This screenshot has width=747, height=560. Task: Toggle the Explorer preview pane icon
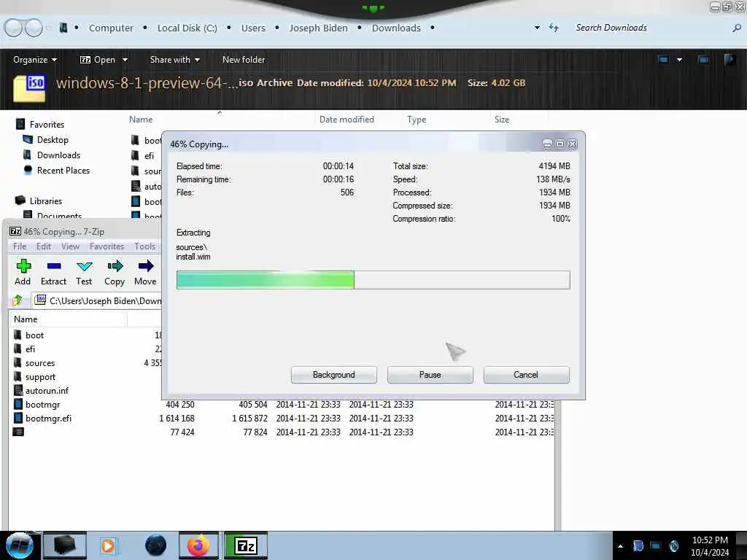tap(703, 60)
